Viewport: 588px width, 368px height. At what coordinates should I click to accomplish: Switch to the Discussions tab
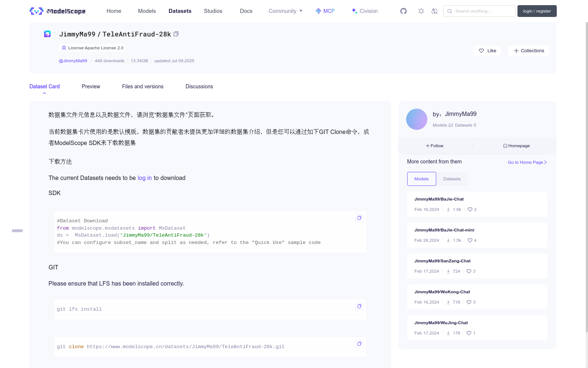(199, 86)
